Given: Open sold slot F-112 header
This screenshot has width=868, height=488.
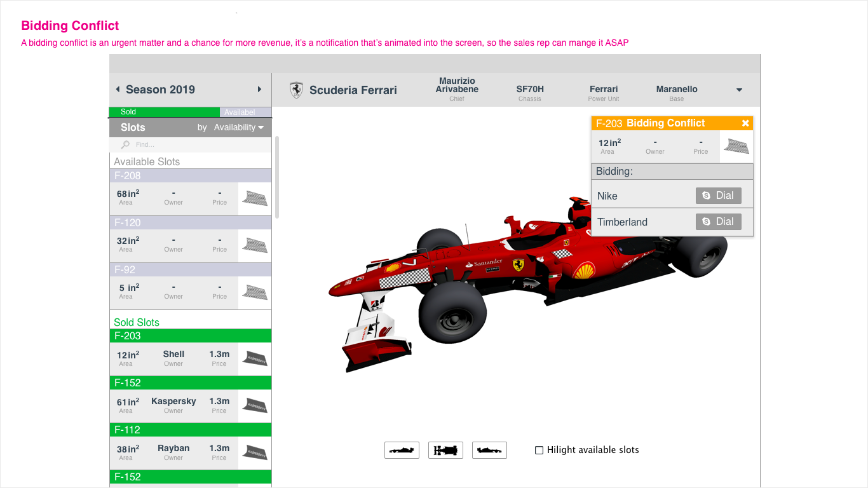Looking at the screenshot, I should [191, 430].
